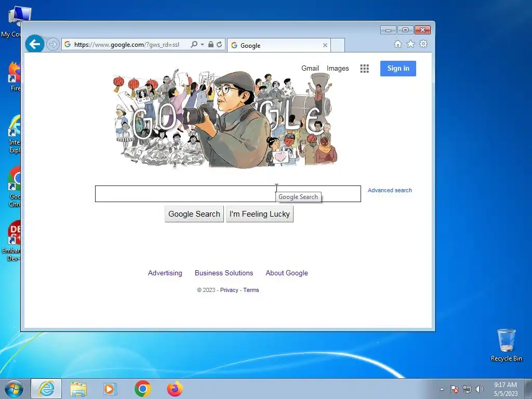Open a new blank tab

[x=338, y=46]
